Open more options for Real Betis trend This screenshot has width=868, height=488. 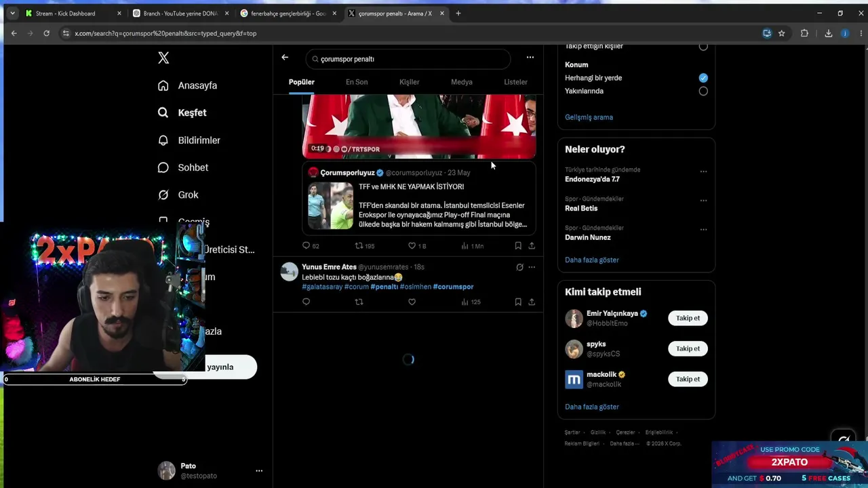pyautogui.click(x=703, y=201)
